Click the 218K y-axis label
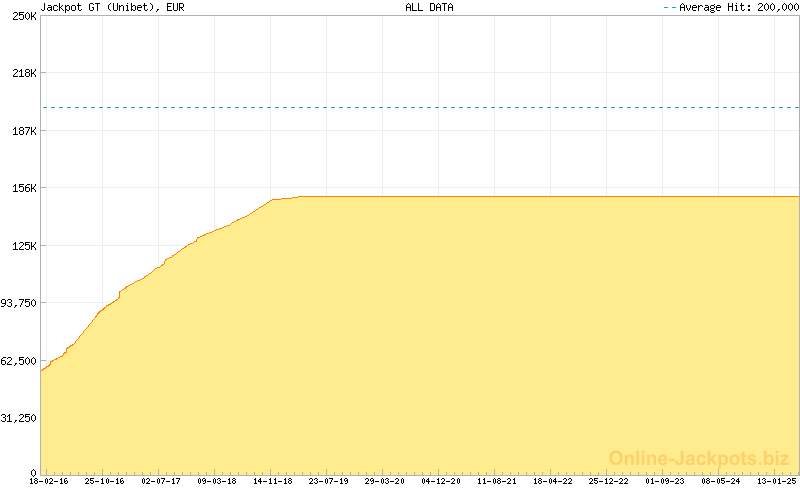Screen dimensions: 800x490 click(x=24, y=74)
